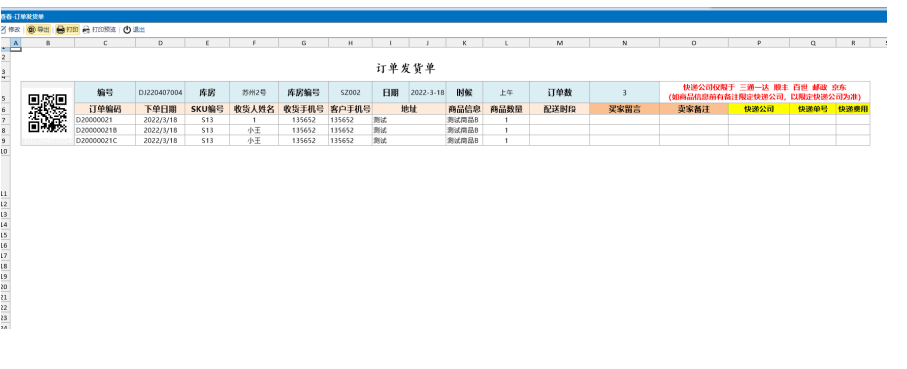This screenshot has height=369, width=907.
Task: Click the 订单编码 column heading
Action: click(105, 109)
